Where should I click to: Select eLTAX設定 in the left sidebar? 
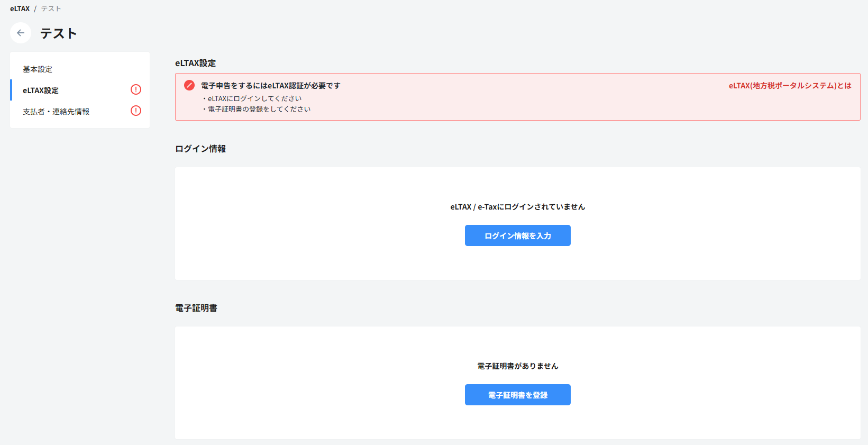coord(41,90)
